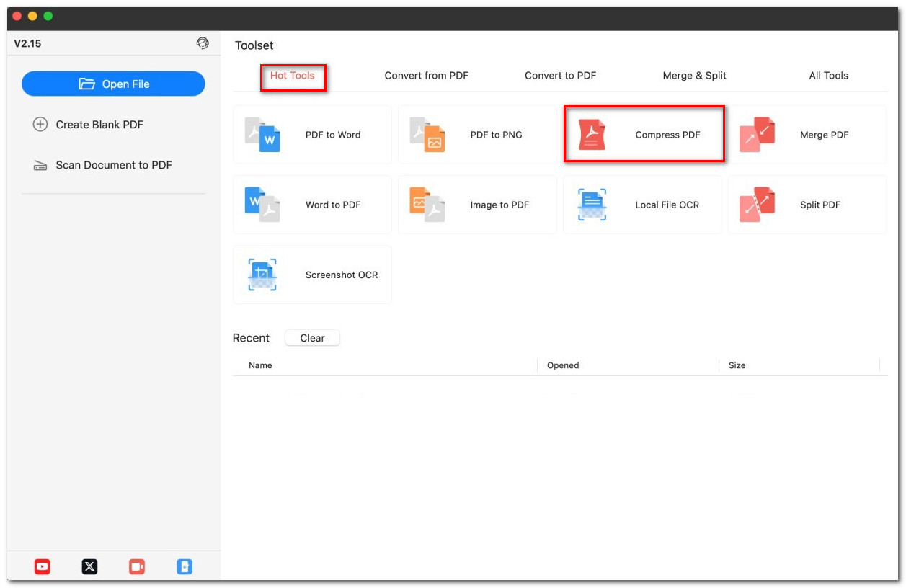The width and height of the screenshot is (906, 588).
Task: Clear the Recent files list
Action: point(312,338)
